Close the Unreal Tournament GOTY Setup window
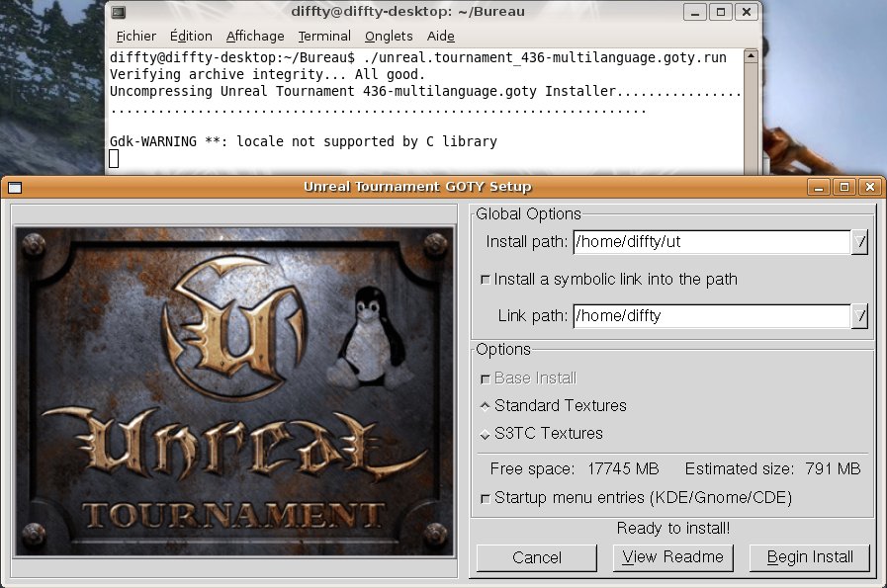This screenshot has height=588, width=887. click(x=870, y=187)
